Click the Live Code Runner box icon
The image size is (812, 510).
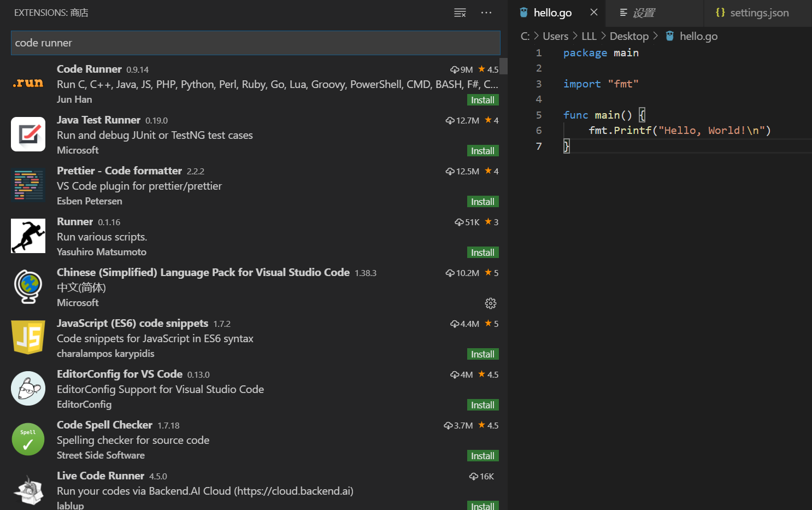point(28,490)
